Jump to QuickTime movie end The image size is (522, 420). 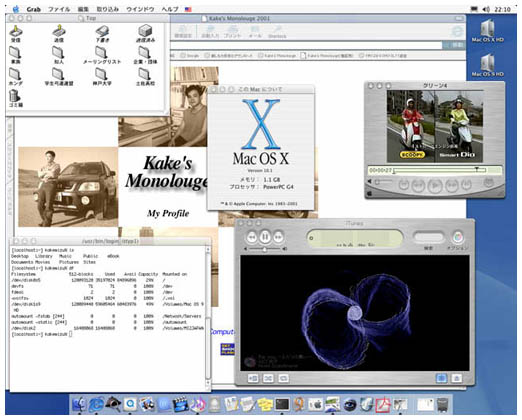466,185
